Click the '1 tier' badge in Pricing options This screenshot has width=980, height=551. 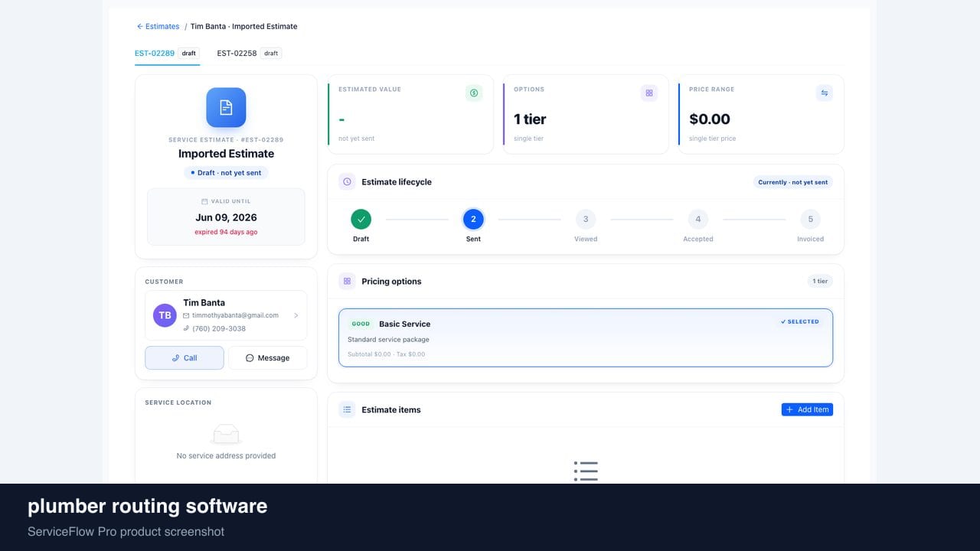coord(820,281)
